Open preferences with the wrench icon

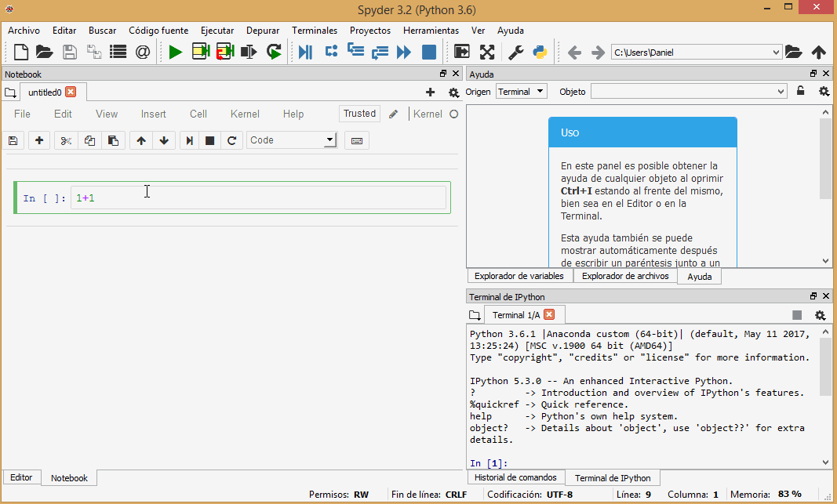pos(515,52)
